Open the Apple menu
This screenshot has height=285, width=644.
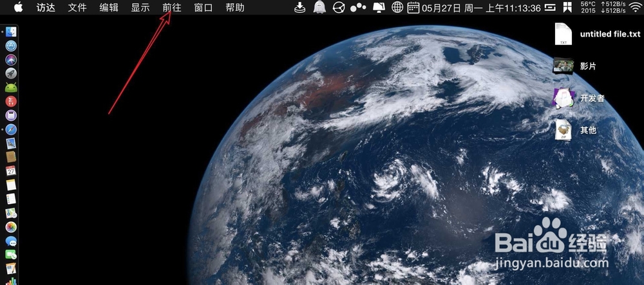click(18, 7)
